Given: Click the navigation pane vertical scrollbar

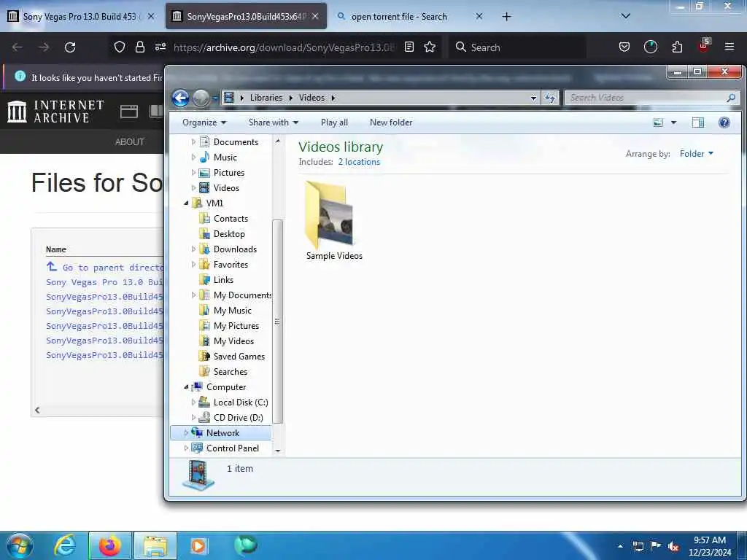Looking at the screenshot, I should click(278, 322).
